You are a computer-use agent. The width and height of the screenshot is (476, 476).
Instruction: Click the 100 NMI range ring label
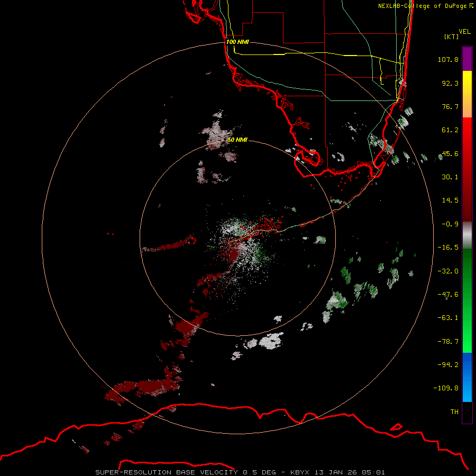237,42
